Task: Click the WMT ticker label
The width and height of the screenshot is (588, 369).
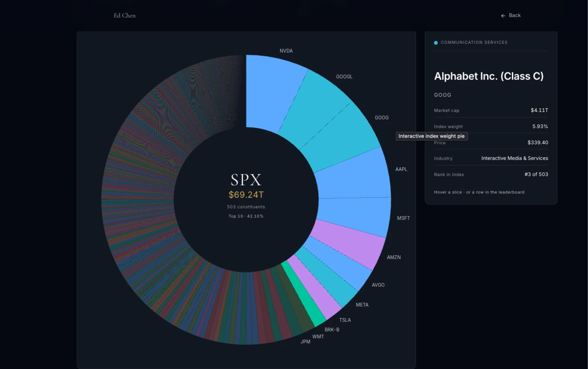Action: click(x=318, y=337)
